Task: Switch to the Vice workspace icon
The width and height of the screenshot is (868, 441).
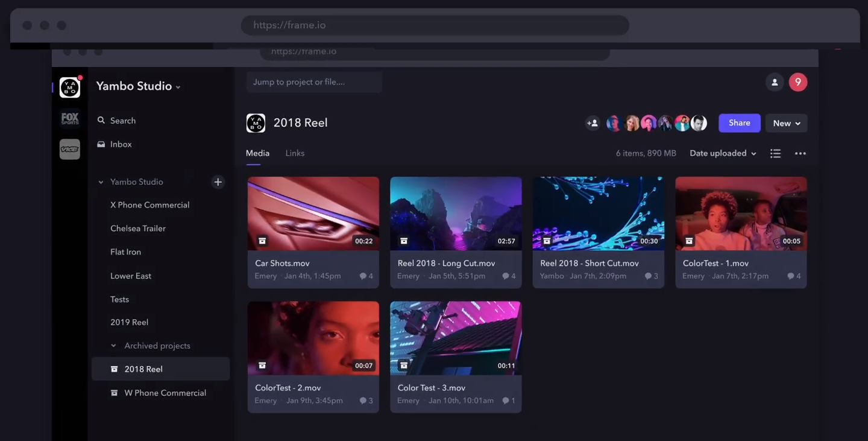Action: coord(69,149)
